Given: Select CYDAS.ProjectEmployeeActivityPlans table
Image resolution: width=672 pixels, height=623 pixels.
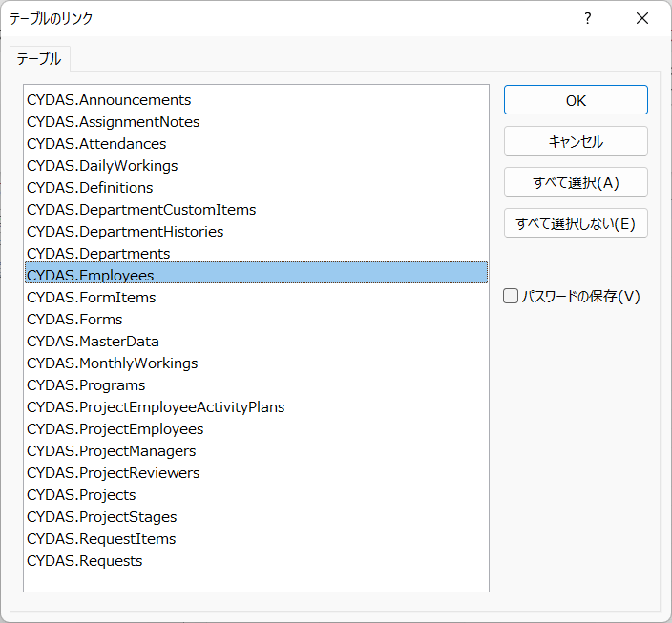Looking at the screenshot, I should click(156, 407).
